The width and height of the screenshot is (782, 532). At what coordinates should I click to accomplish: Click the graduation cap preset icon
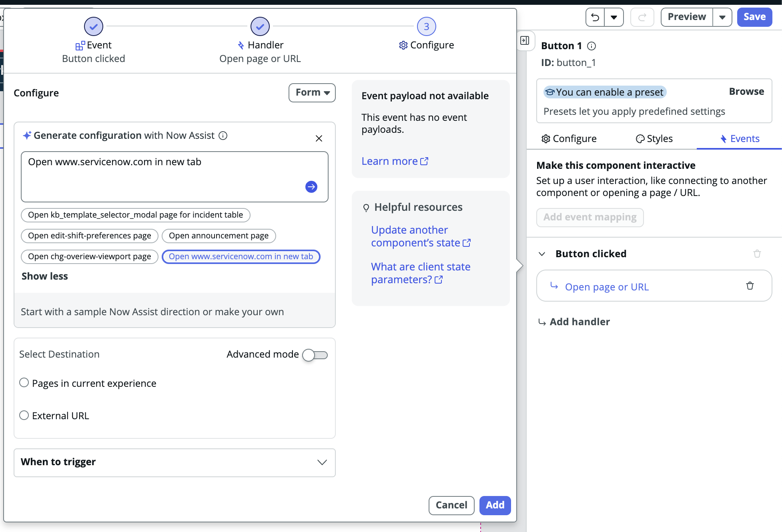pyautogui.click(x=550, y=92)
